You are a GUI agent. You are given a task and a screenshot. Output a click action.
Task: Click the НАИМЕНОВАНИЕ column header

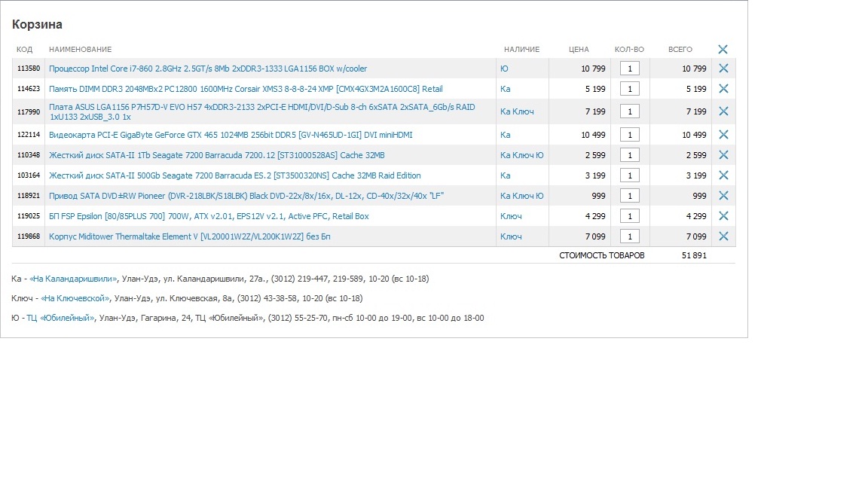[81, 49]
